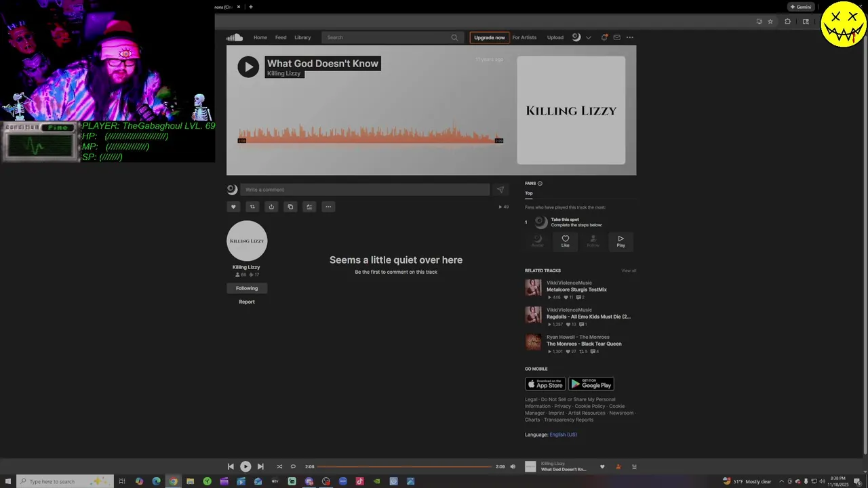Click the search magnifier icon

click(454, 37)
